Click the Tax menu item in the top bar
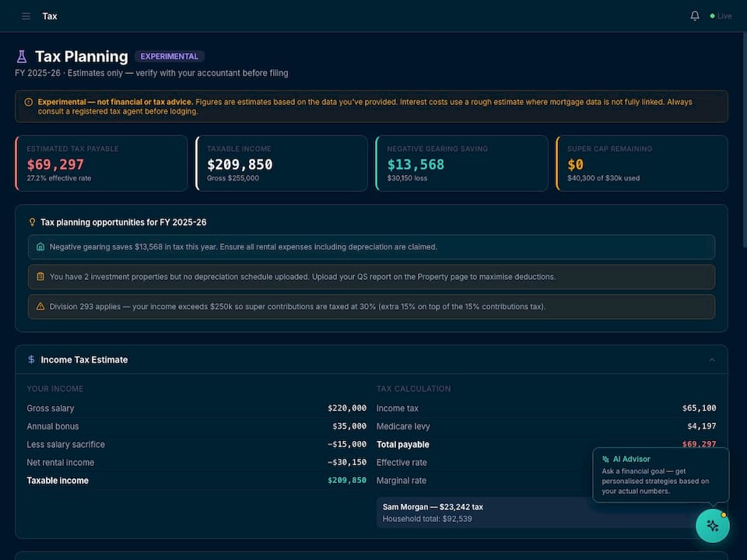Image resolution: width=747 pixels, height=560 pixels. (49, 16)
